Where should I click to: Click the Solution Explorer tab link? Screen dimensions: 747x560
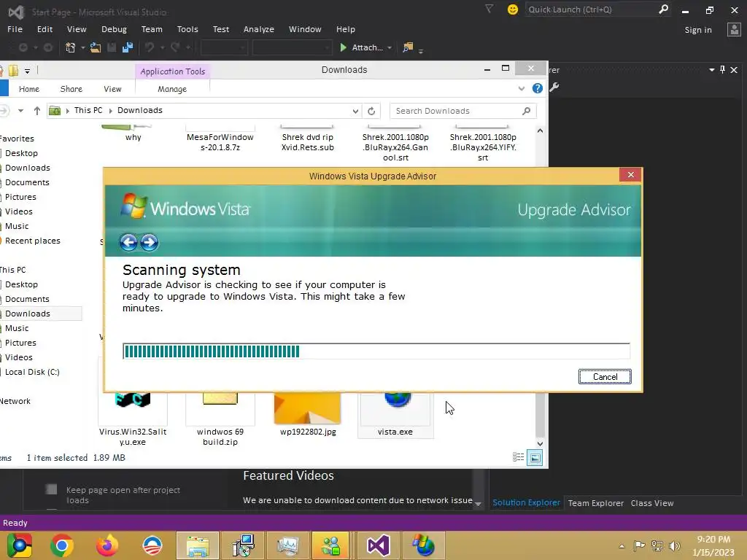pos(526,503)
